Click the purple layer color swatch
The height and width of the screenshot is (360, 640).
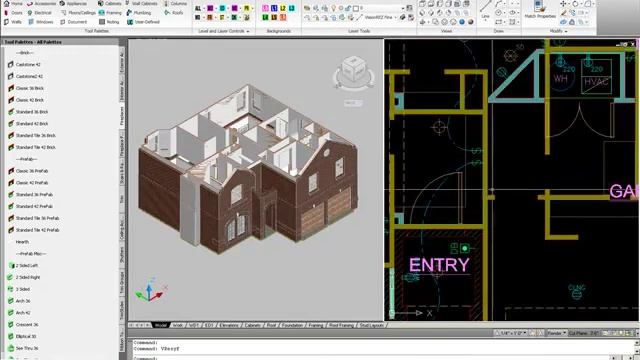[x=210, y=8]
